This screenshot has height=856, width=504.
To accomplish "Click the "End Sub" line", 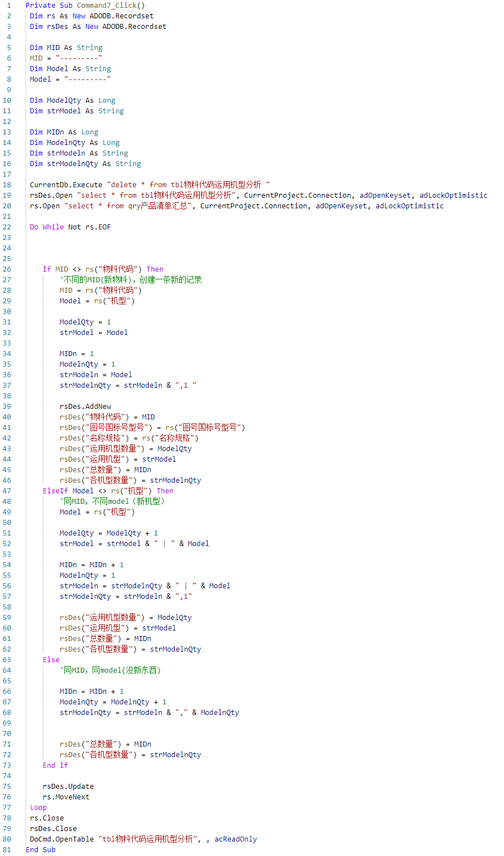I will point(41,850).
